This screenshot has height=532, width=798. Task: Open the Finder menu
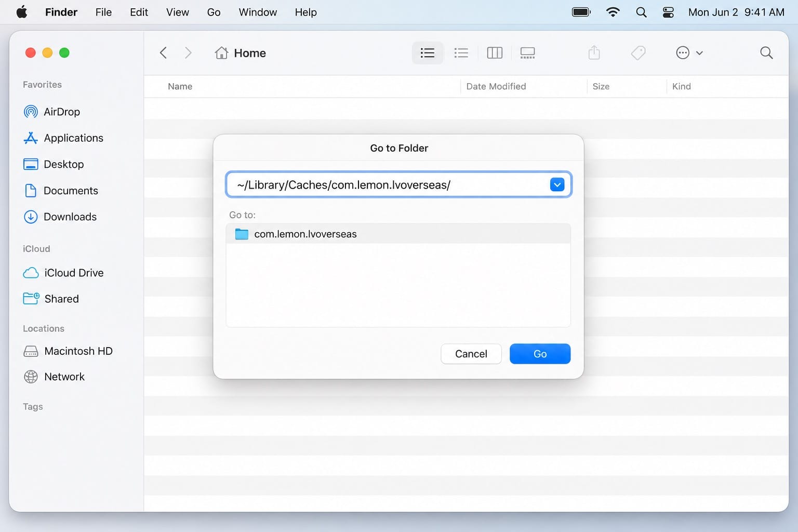click(61, 12)
